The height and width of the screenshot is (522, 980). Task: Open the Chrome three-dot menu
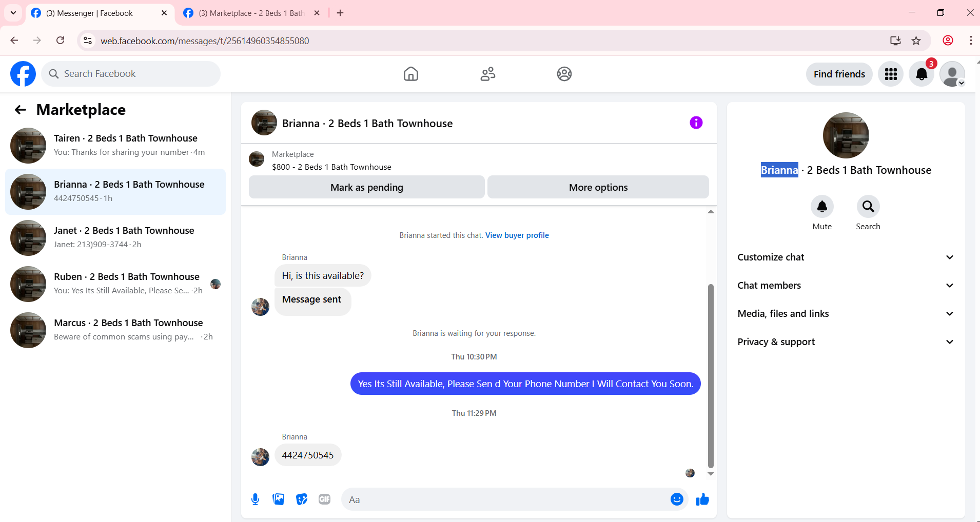click(x=971, y=41)
